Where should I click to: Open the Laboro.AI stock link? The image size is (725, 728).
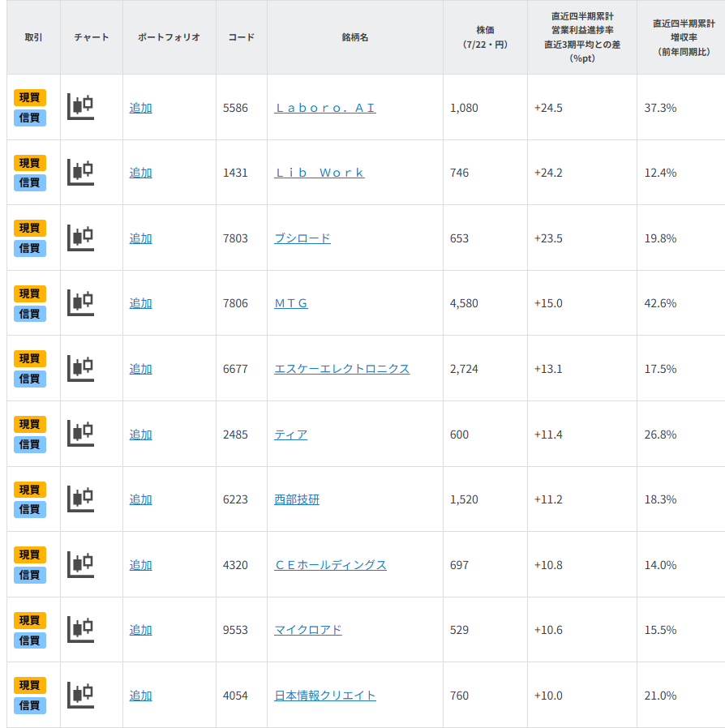pos(325,108)
